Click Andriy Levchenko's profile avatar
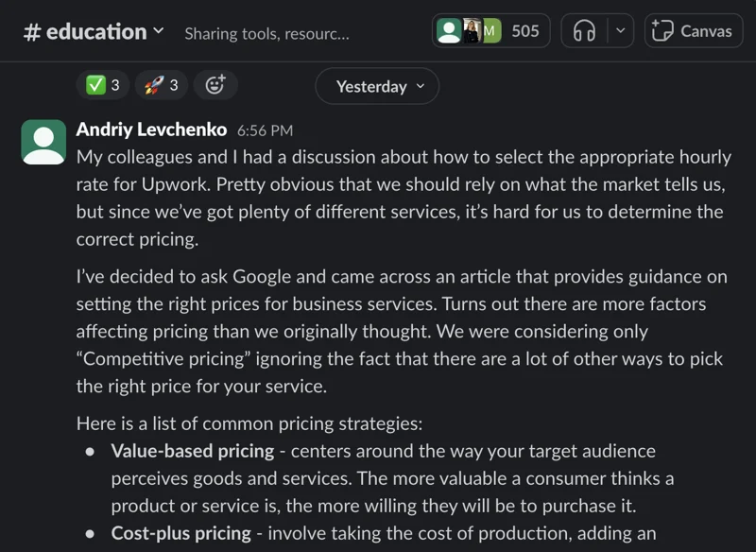 point(43,142)
